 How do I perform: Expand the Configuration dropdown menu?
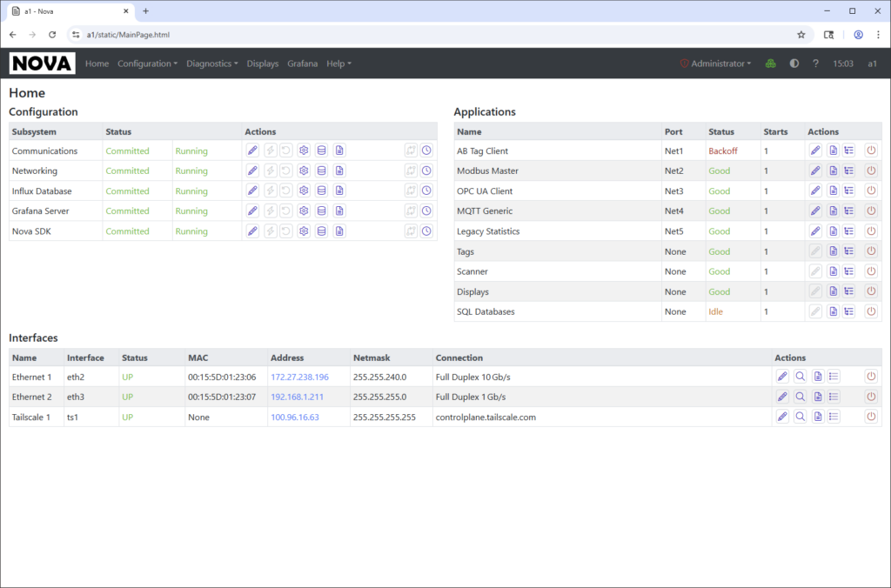(147, 63)
